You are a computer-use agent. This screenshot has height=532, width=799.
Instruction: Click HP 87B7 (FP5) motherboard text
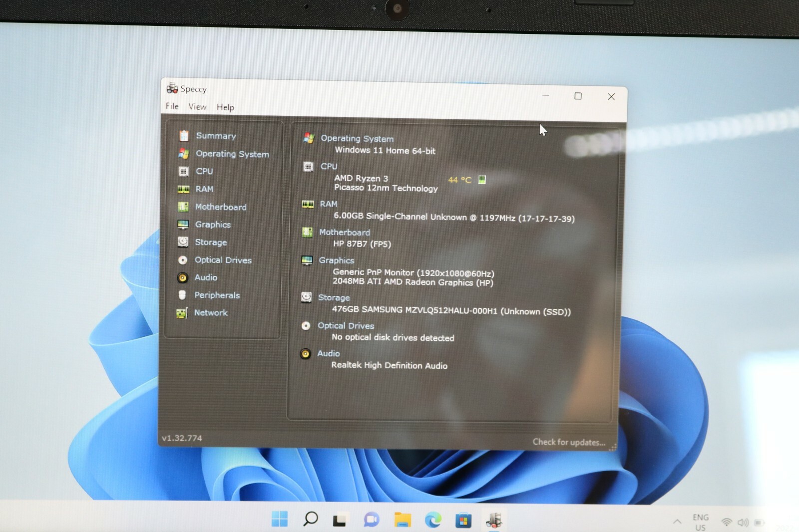362,244
